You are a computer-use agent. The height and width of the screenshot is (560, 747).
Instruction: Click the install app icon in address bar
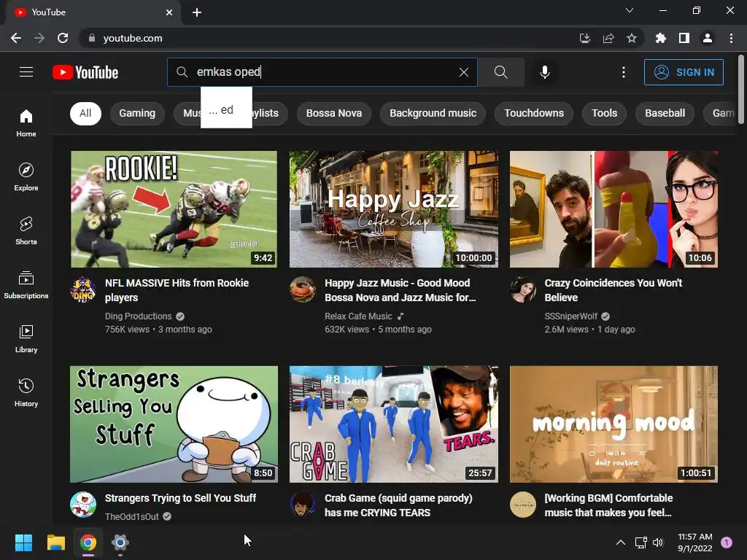point(584,38)
